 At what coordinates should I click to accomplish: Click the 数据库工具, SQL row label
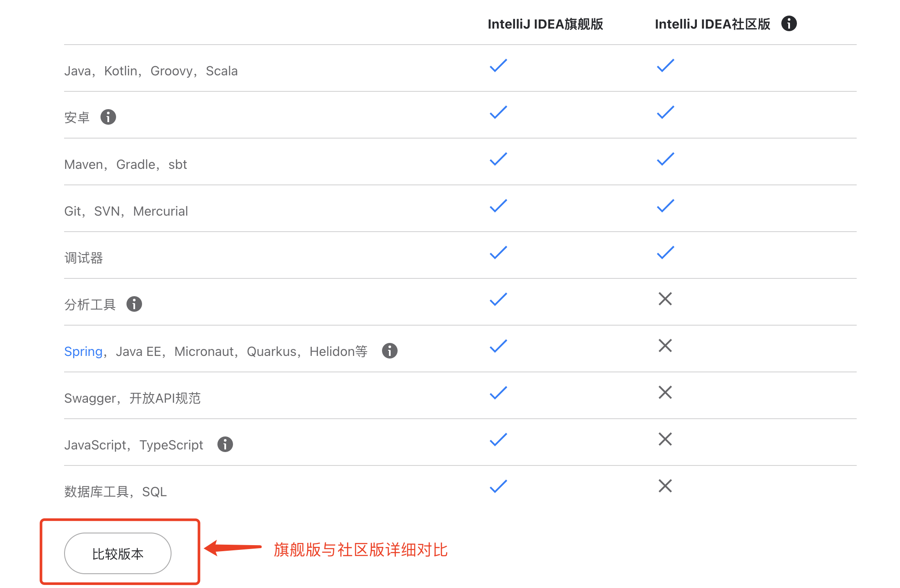click(115, 492)
